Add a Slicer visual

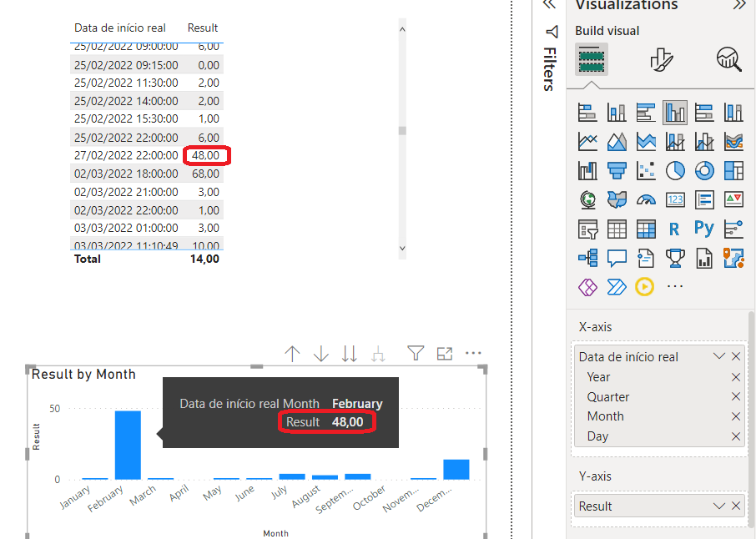(587, 229)
